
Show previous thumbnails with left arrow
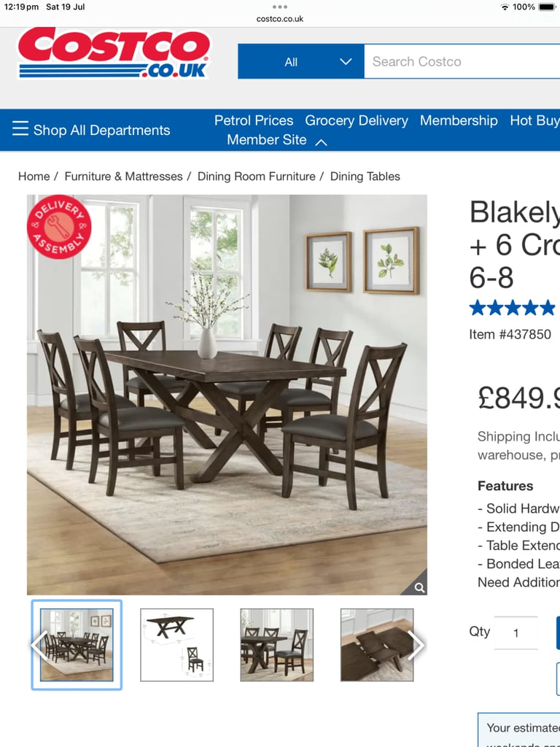39,645
